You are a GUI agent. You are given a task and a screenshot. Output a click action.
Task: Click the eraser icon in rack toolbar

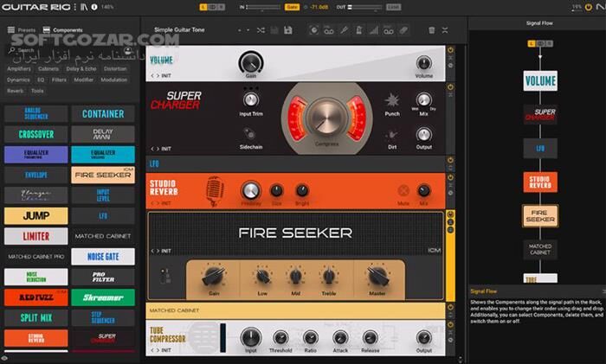pyautogui.click(x=403, y=30)
